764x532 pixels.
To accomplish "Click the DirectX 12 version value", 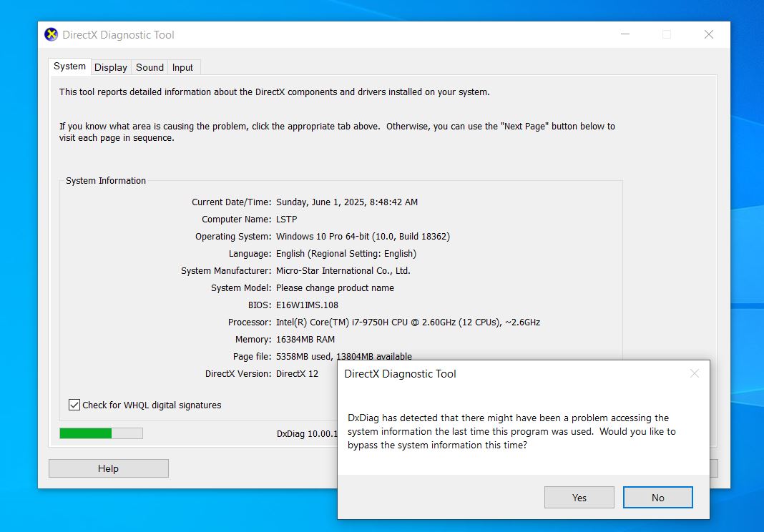I will click(297, 374).
